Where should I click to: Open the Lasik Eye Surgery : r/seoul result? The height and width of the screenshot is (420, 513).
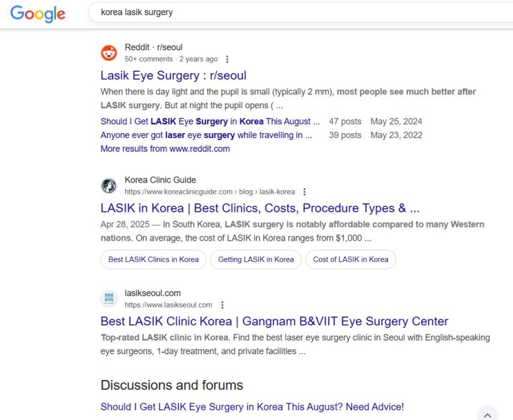pyautogui.click(x=173, y=75)
